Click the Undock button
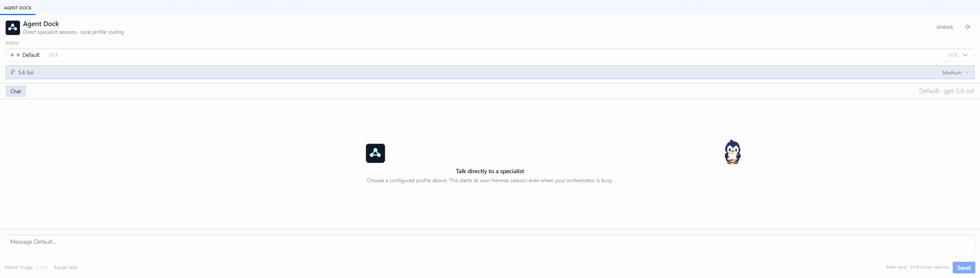 click(945, 27)
